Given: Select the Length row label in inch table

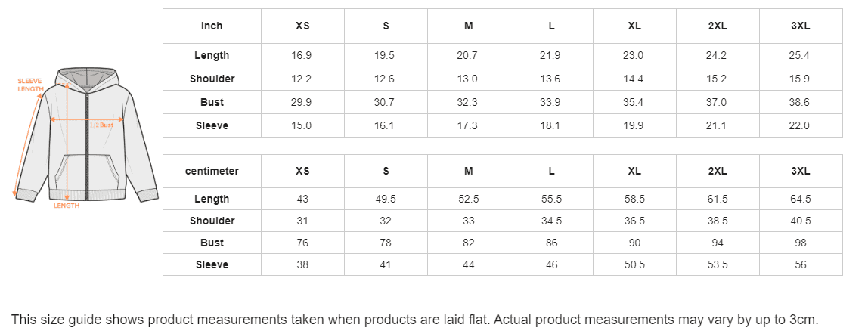Looking at the screenshot, I should 212,55.
